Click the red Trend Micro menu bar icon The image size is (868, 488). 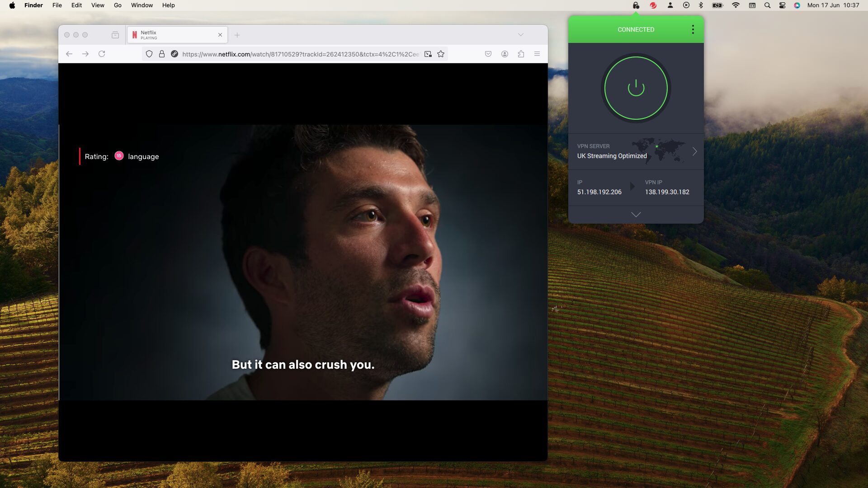[653, 5]
